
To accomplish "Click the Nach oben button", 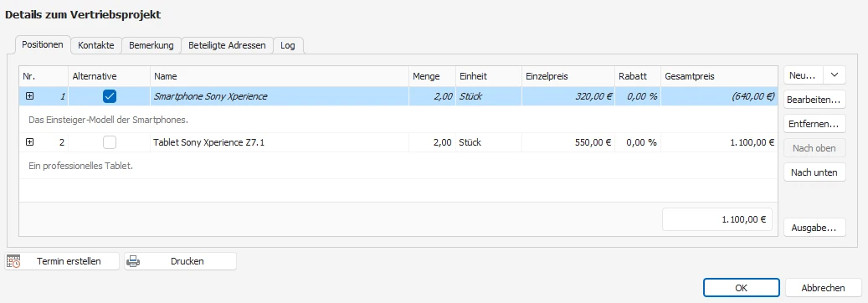I will (815, 148).
